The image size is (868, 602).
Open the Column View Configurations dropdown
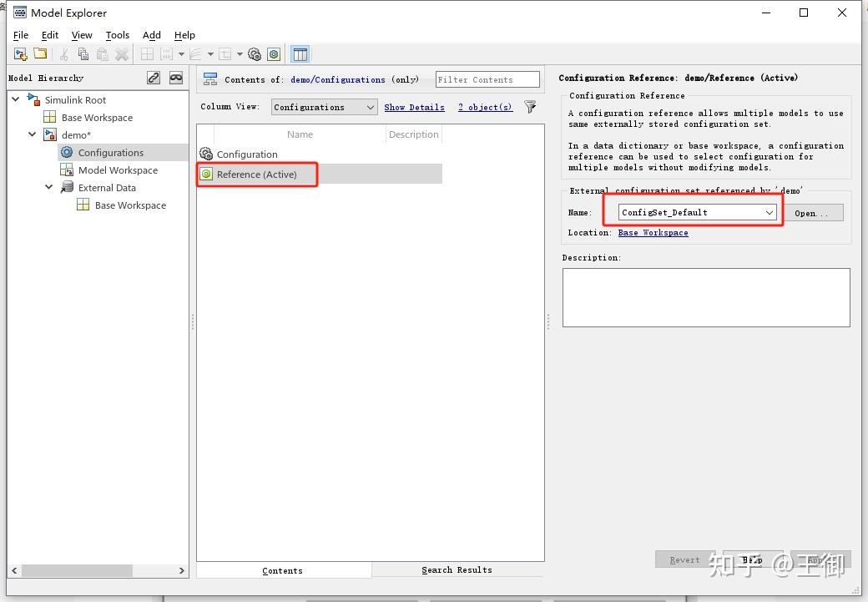pos(370,107)
